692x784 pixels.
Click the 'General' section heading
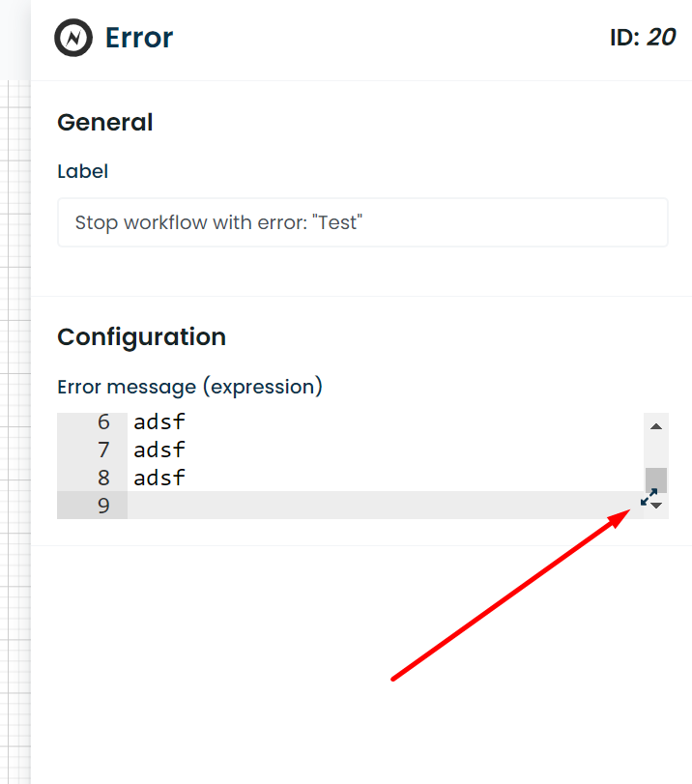coord(104,123)
